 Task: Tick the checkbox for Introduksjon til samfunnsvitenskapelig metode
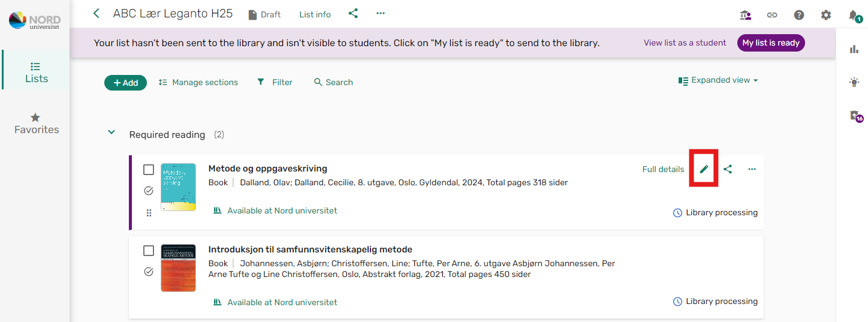(149, 251)
